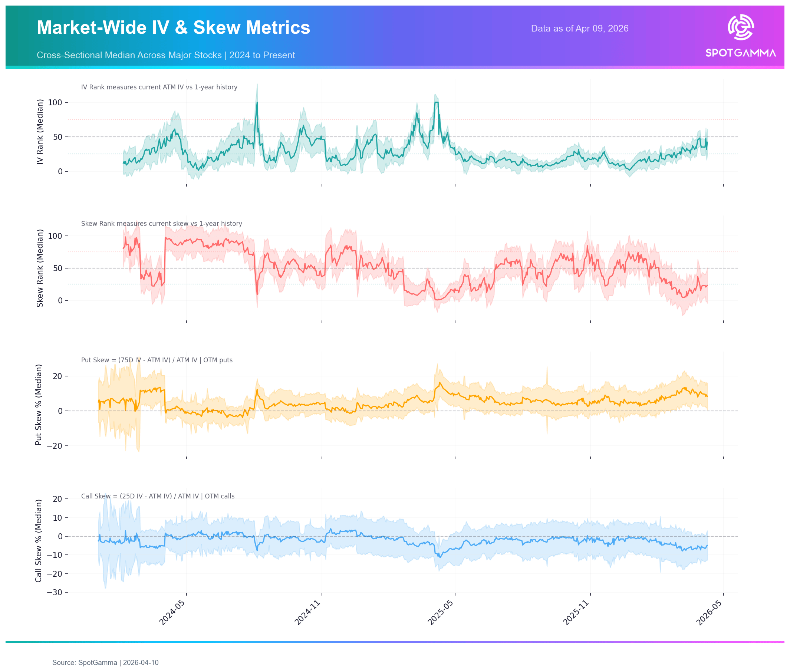
Task: Select the Put Skew % (Median) axis label
Action: 39,405
